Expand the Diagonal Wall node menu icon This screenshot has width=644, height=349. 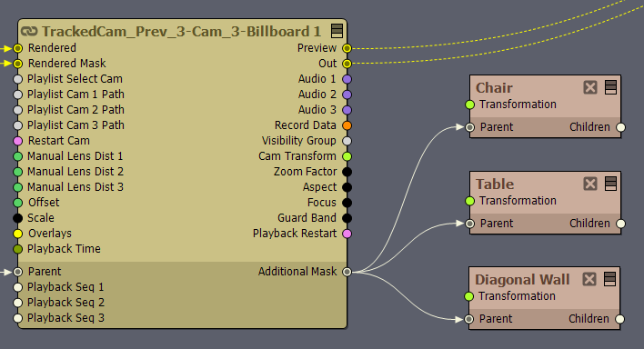tap(610, 279)
